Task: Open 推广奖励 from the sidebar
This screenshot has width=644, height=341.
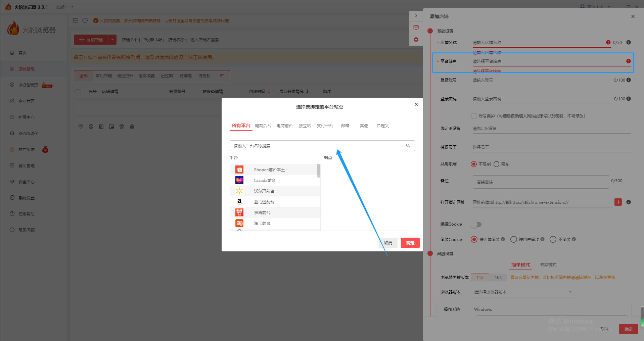Action: tap(26, 149)
